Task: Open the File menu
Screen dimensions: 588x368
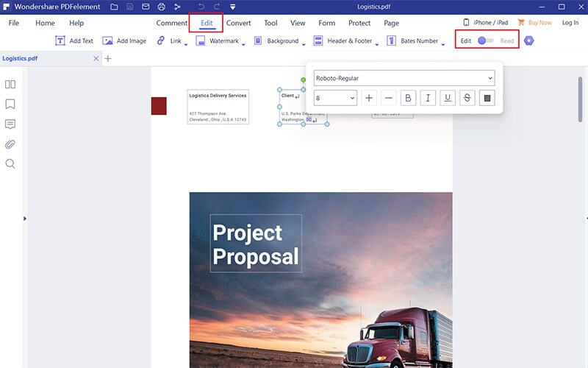Action: (x=14, y=23)
